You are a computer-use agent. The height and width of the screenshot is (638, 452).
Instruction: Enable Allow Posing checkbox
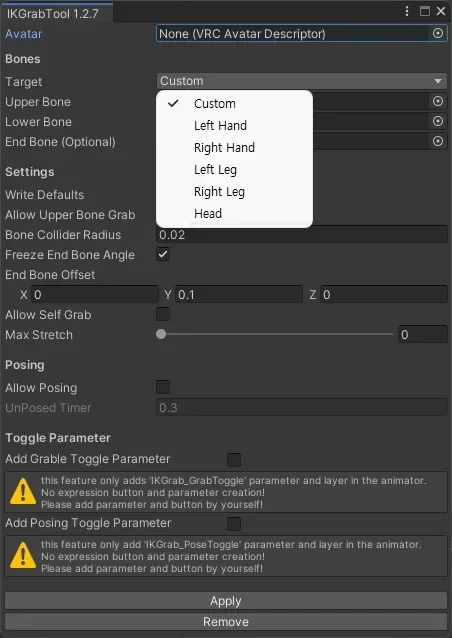coord(163,387)
